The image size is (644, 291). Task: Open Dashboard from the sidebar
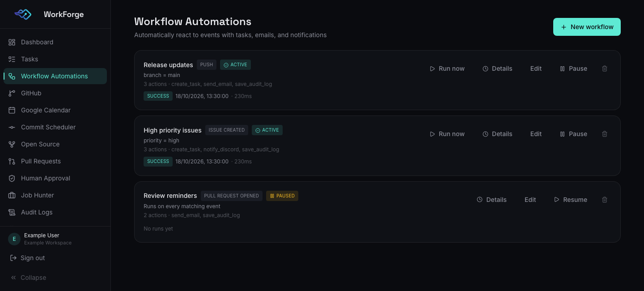[55, 42]
